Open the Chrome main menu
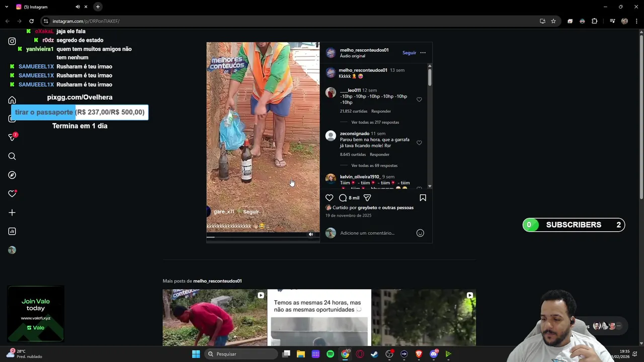 pos(636,21)
